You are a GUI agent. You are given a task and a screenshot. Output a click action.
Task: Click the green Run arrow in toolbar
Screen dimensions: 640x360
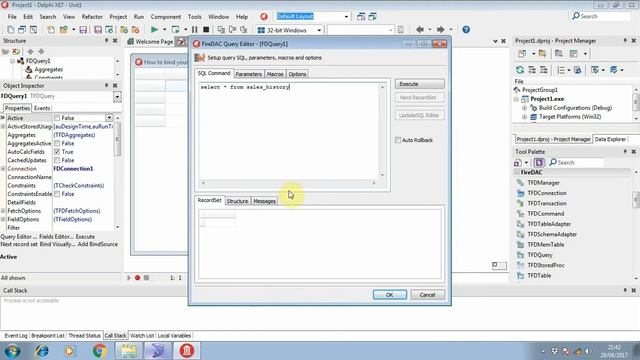[154, 30]
